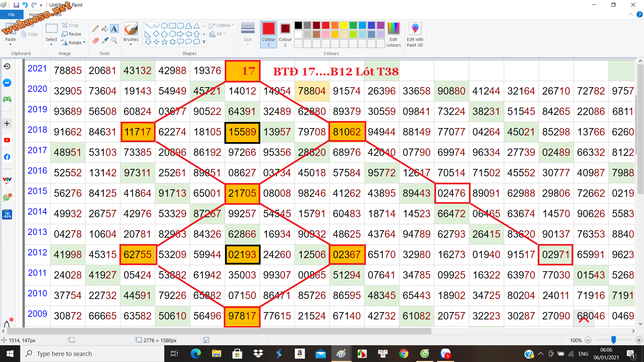Choose the Rectangle shape
644x362 pixels.
[x=172, y=26]
